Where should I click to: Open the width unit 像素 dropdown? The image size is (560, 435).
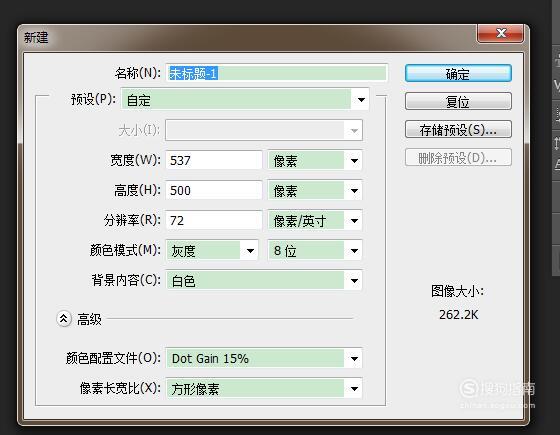tap(315, 161)
